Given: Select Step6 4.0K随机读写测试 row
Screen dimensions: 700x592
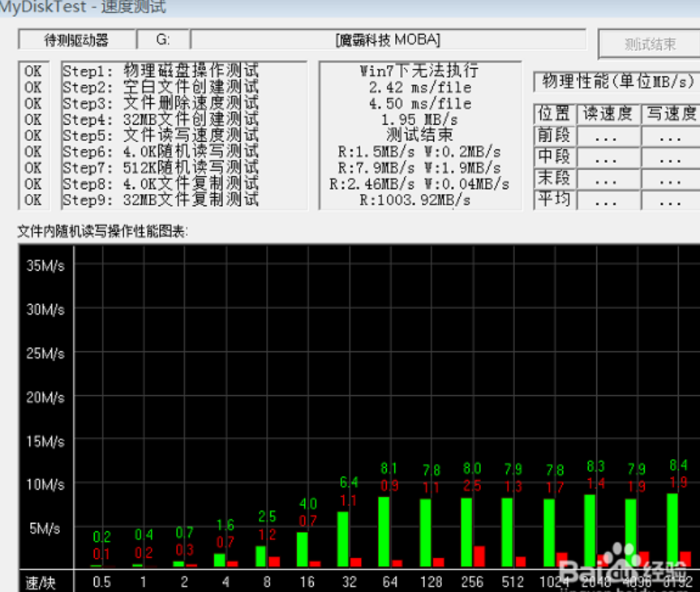Looking at the screenshot, I should coord(160,151).
